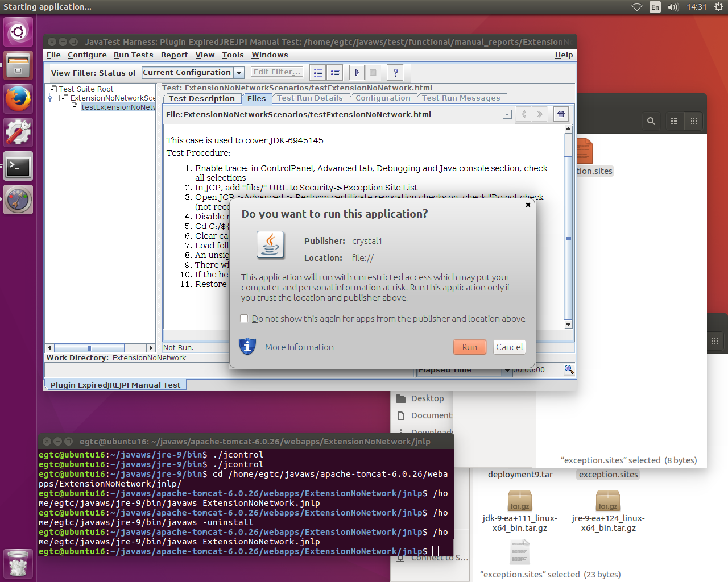Click the first configuration list icon
The image size is (728, 582).
318,72
